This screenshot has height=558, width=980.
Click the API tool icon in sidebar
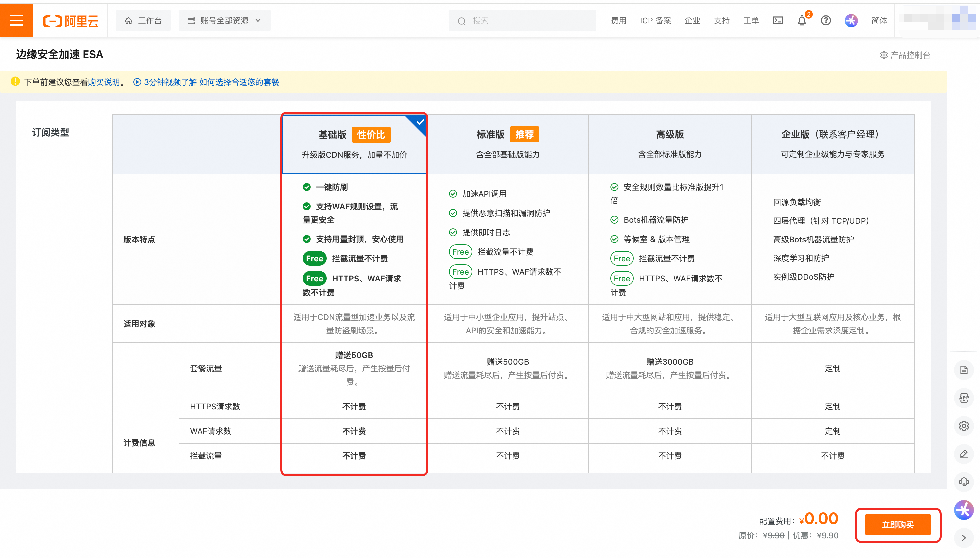[964, 398]
